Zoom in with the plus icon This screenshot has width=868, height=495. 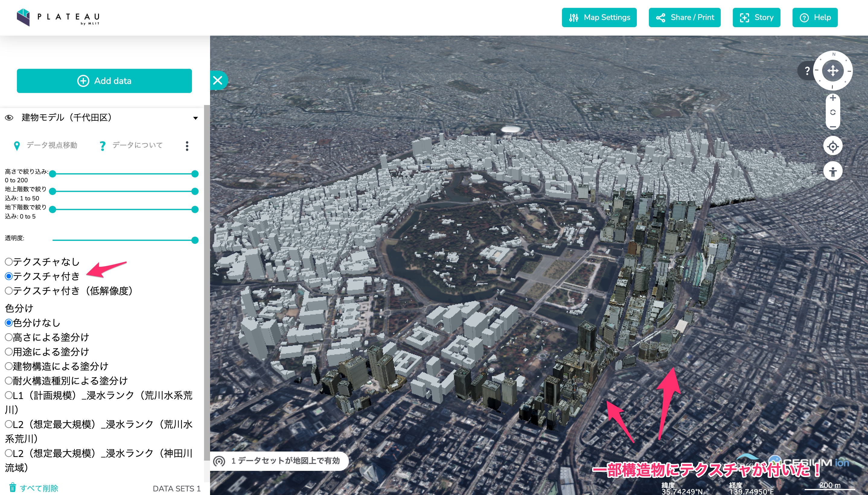click(833, 98)
